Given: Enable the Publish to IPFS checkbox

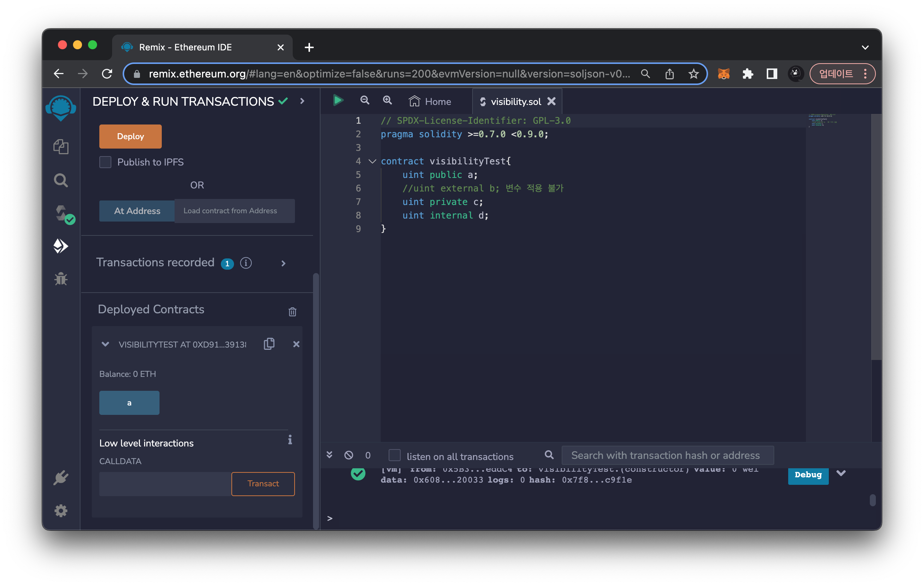Looking at the screenshot, I should pos(105,162).
